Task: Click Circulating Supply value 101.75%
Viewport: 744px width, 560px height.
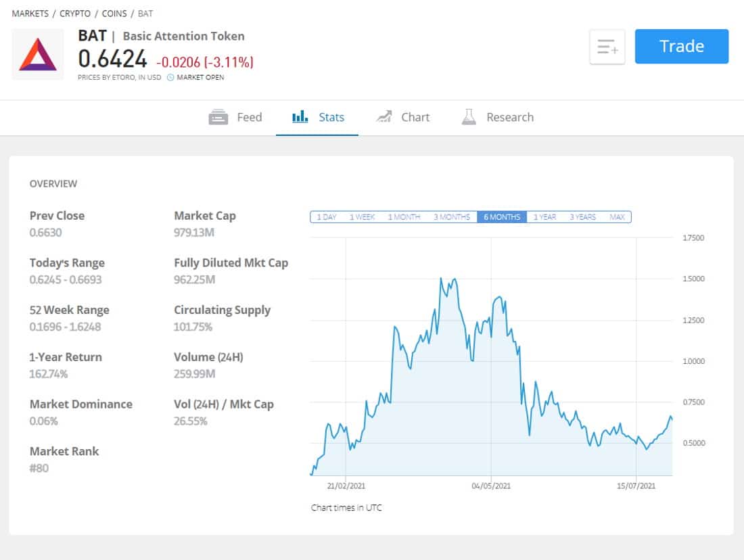Action: click(193, 327)
